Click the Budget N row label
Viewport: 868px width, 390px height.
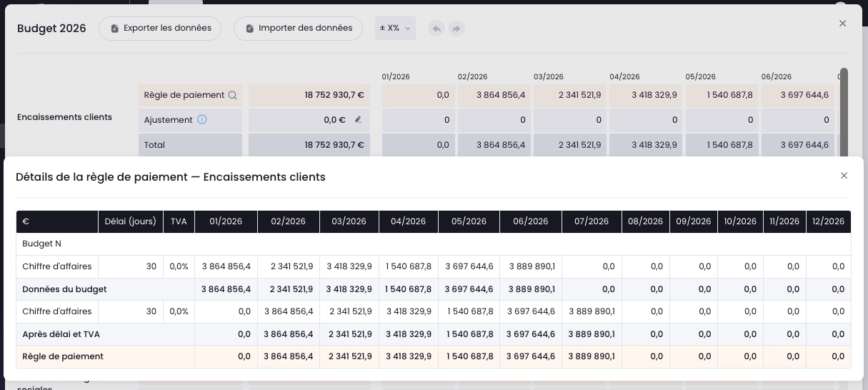coord(41,244)
